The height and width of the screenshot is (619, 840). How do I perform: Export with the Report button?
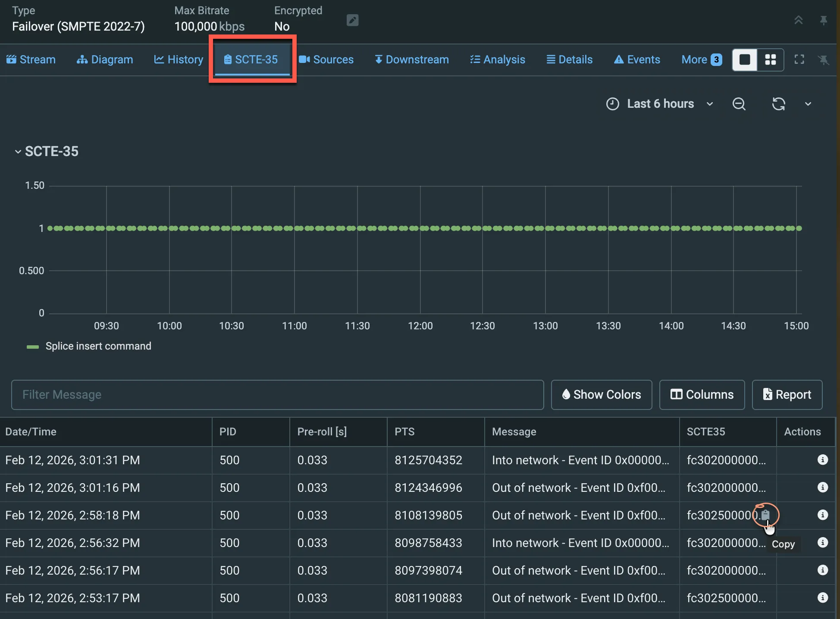point(787,395)
